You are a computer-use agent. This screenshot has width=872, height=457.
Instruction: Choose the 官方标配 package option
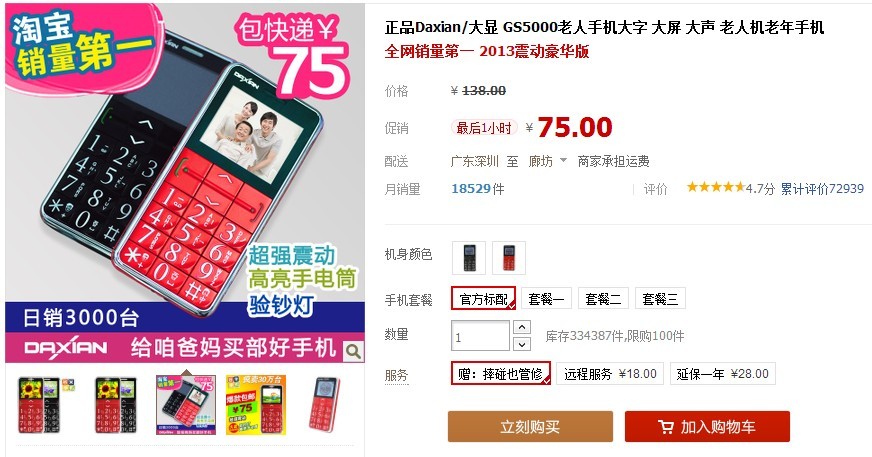coord(484,299)
